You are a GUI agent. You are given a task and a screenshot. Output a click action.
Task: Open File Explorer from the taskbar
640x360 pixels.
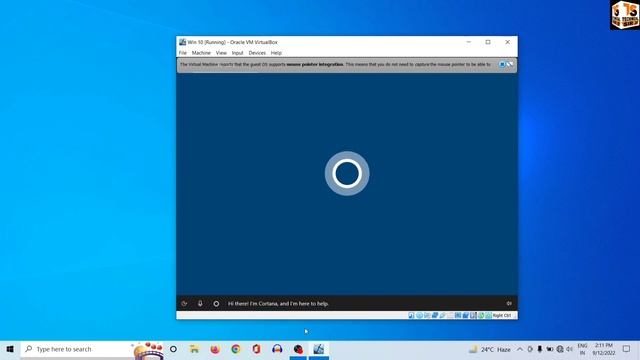194,349
